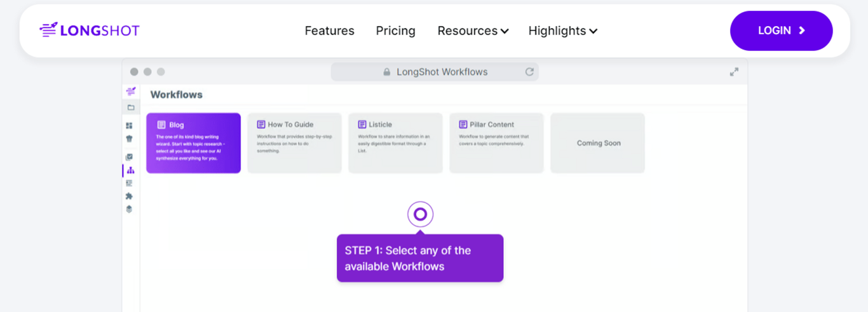Open the stacked layers icon in sidebar
The image size is (868, 312).
coord(130,209)
